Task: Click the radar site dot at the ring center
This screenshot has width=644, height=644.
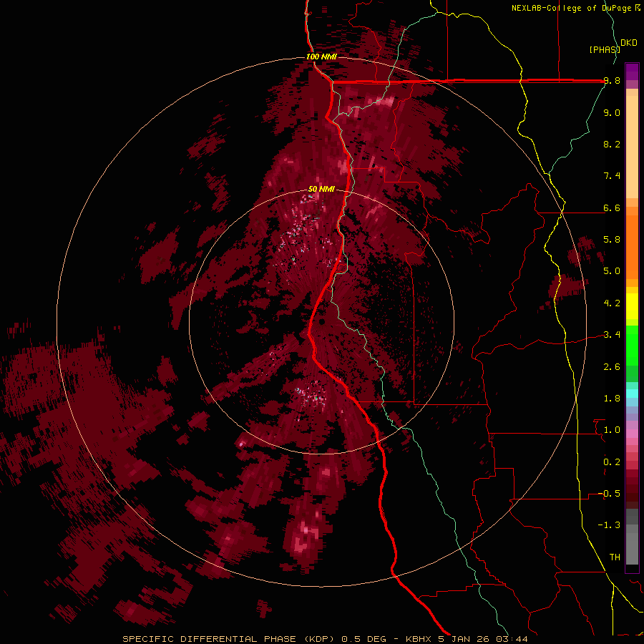Action: coord(321,322)
